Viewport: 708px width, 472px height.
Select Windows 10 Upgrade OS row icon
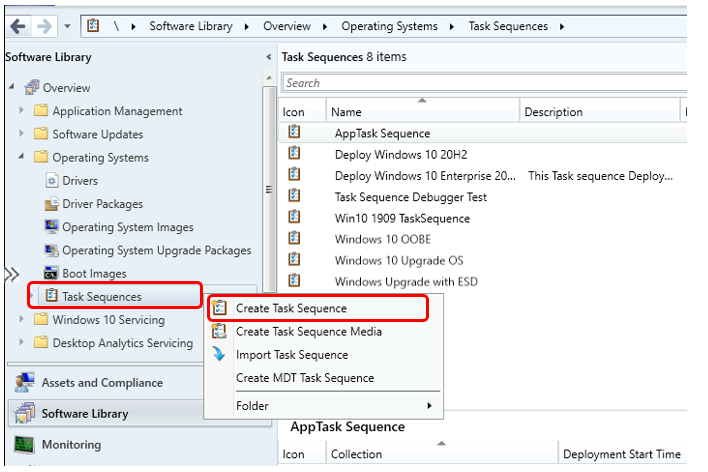pyautogui.click(x=294, y=259)
